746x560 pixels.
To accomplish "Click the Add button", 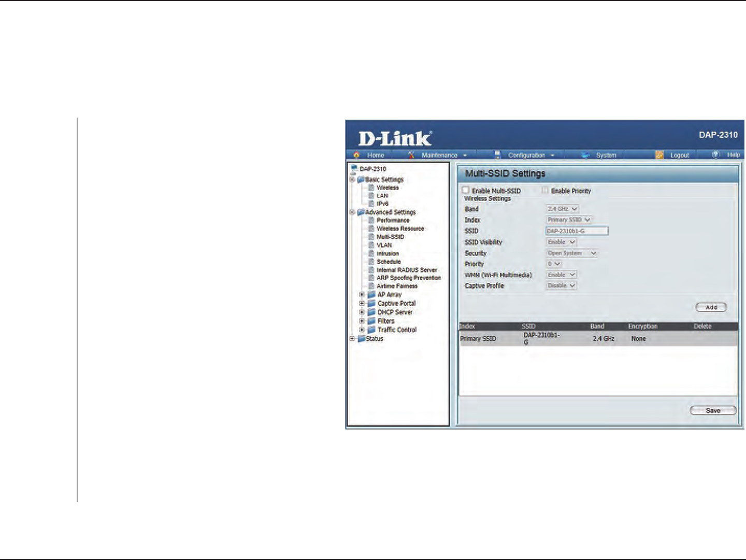I will point(711,307).
